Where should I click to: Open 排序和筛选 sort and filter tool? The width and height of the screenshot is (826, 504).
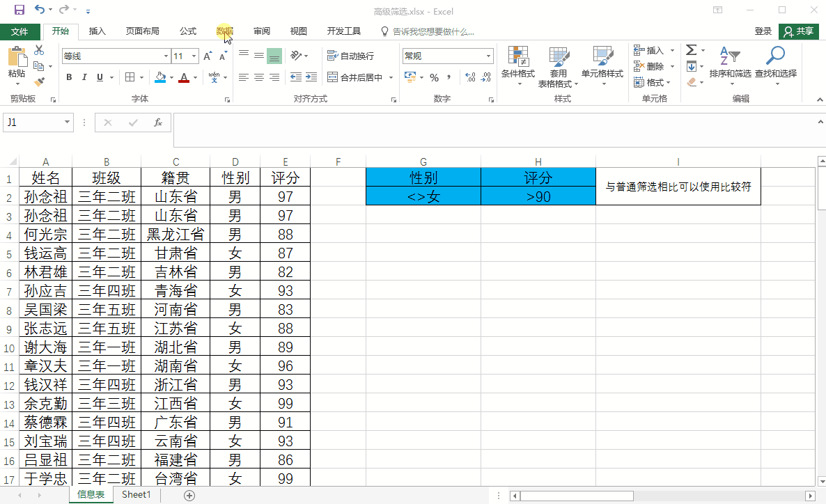pos(730,64)
